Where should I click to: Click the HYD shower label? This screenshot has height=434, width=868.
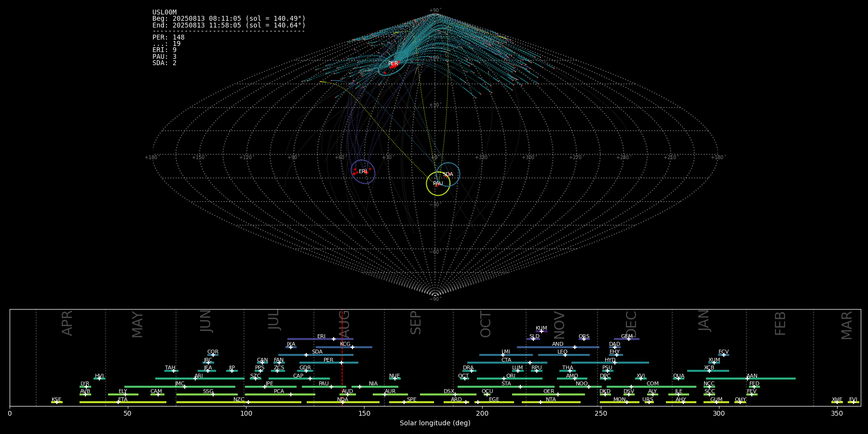[x=610, y=360]
